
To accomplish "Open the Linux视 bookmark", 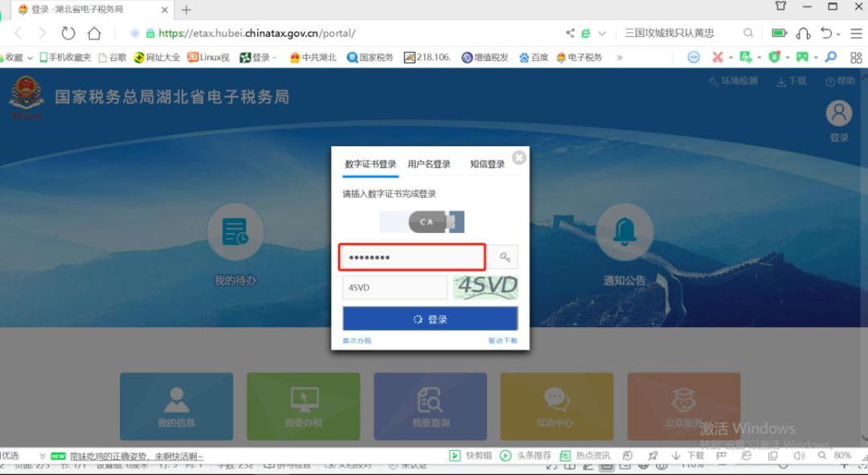I will coord(209,57).
